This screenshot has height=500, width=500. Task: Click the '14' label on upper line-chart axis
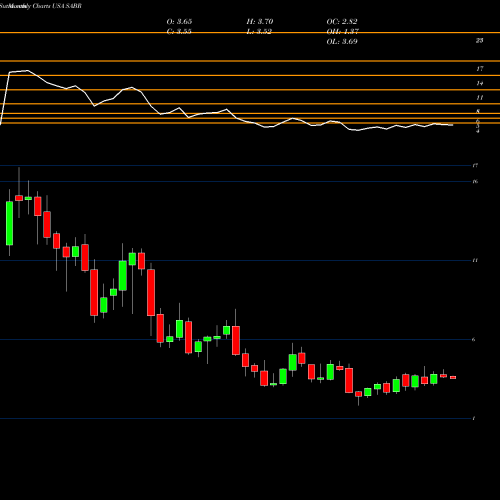point(479,83)
